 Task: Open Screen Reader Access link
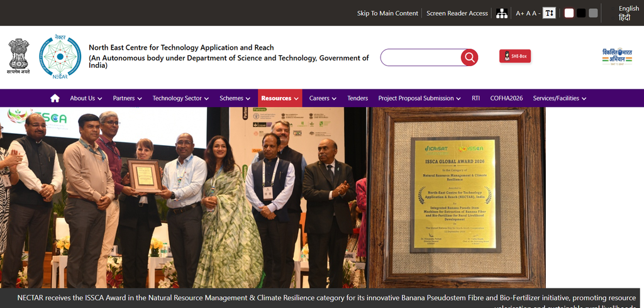[457, 13]
